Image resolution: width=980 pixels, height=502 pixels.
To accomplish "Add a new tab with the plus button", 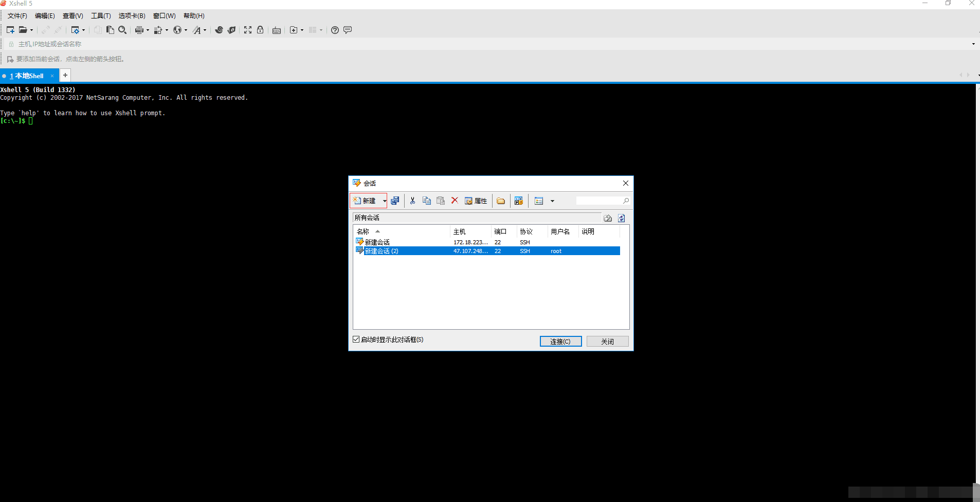I will (x=65, y=75).
